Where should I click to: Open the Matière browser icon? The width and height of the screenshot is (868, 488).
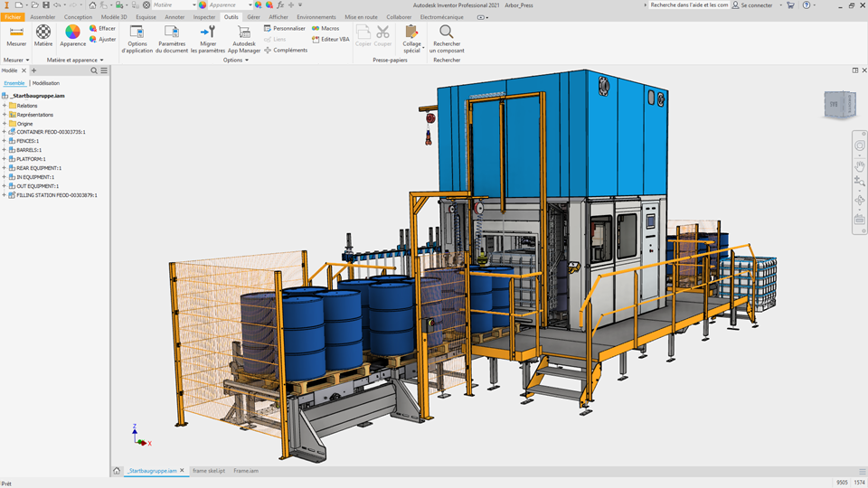[x=43, y=33]
